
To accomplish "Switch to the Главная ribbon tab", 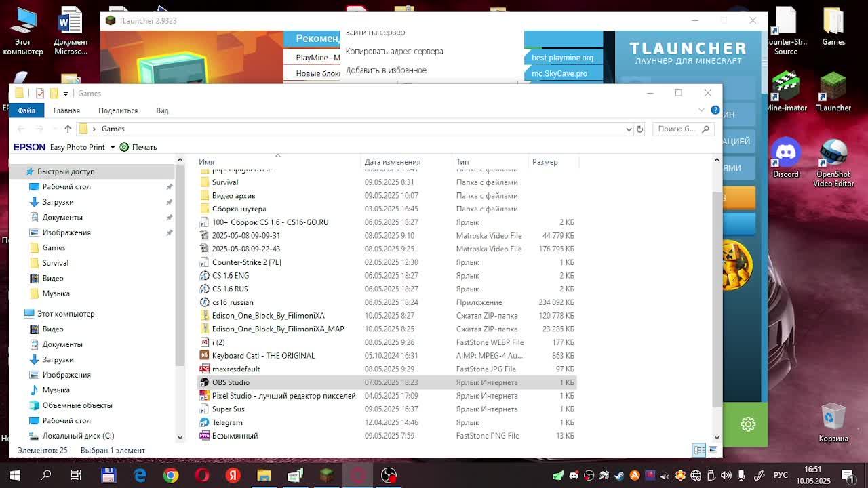I will tap(66, 110).
